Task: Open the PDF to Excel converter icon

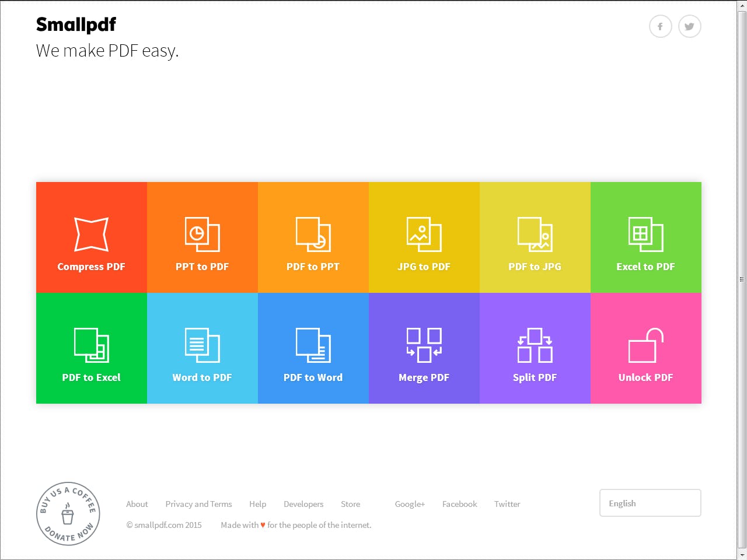Action: coord(92,345)
